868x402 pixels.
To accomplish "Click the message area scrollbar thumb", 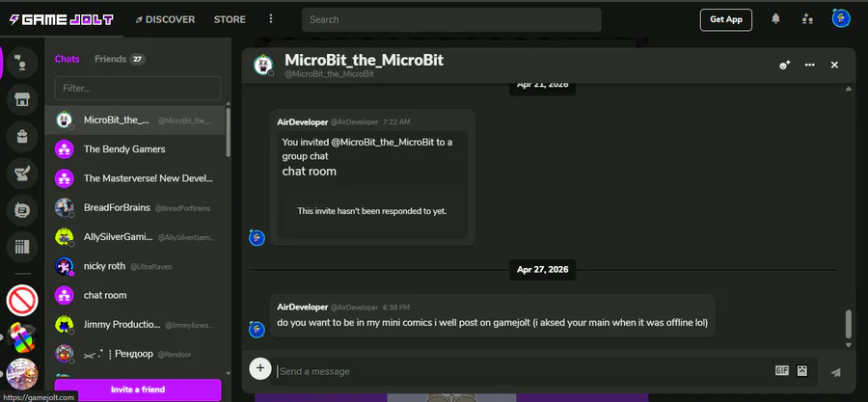I will (849, 325).
